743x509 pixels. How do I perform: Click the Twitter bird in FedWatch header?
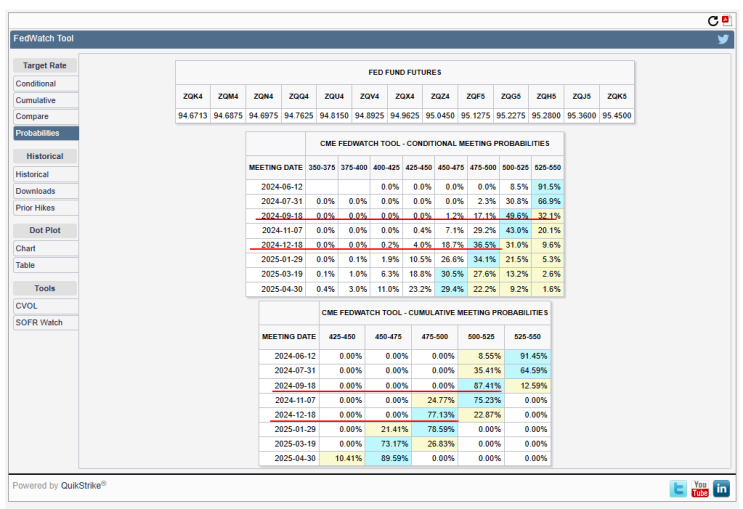coord(723,39)
